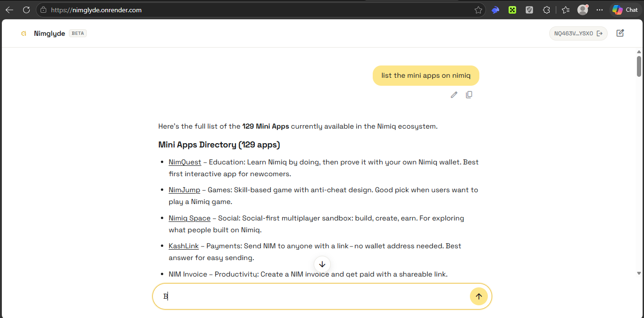
Task: Open the green dice browser extension
Action: [x=512, y=10]
